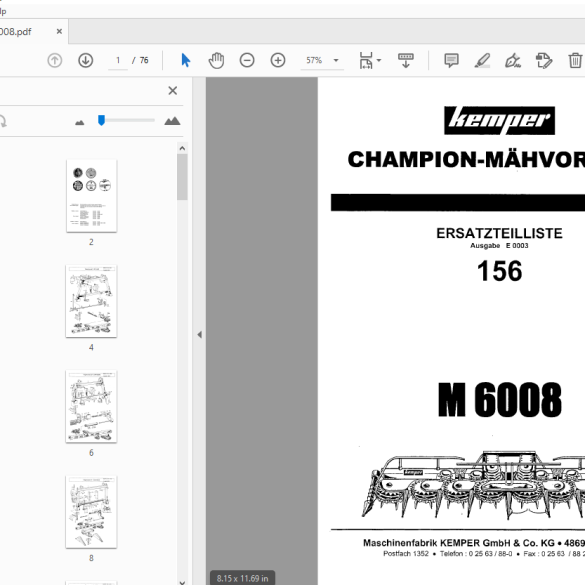Screen dimensions: 585x585
Task: Open page 4 thumbnail
Action: pos(91,301)
